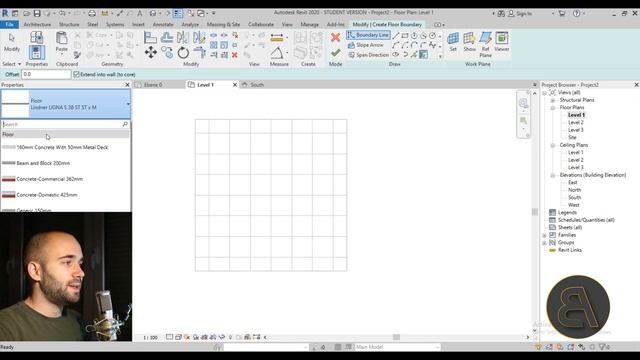Toggle the Properties palette button

(x=36, y=52)
